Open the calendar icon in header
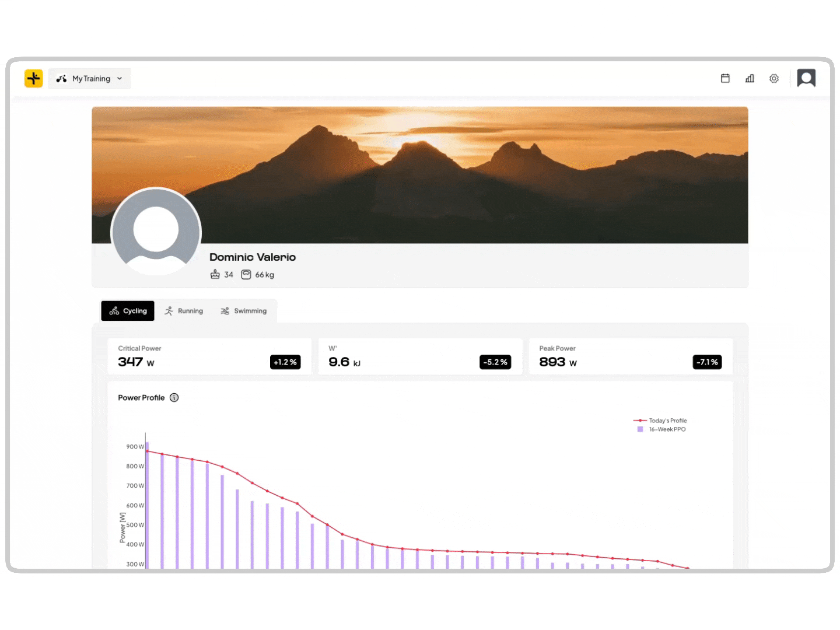This screenshot has height=630, width=840. [x=725, y=78]
